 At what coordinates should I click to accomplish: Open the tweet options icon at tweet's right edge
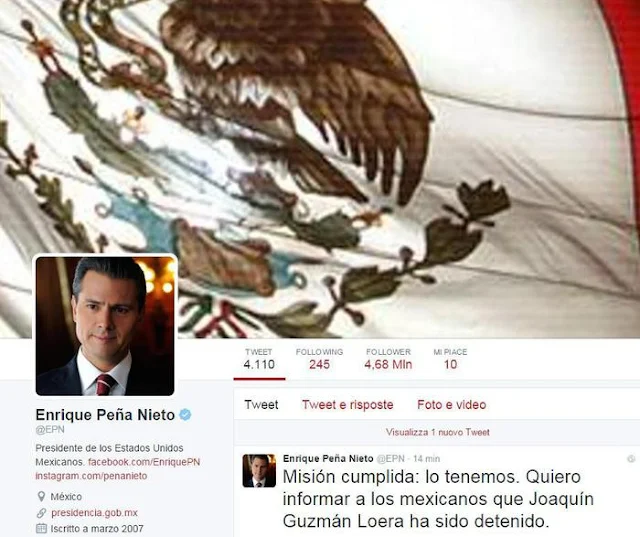point(631,459)
